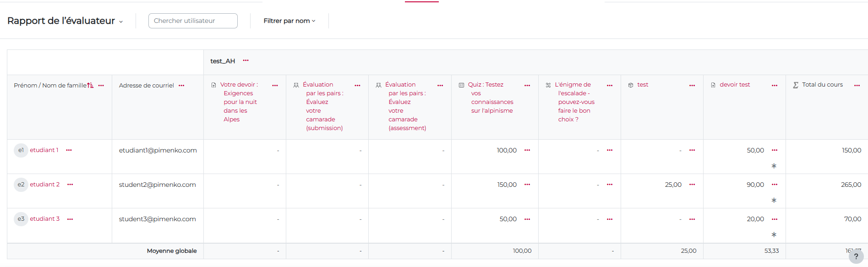Open the test_AH category actions menu

(x=246, y=60)
